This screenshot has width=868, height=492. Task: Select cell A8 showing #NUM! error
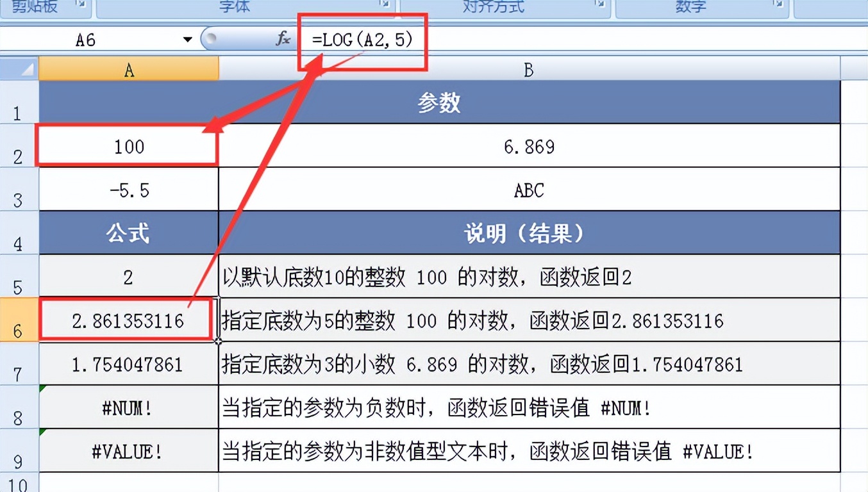pyautogui.click(x=129, y=407)
